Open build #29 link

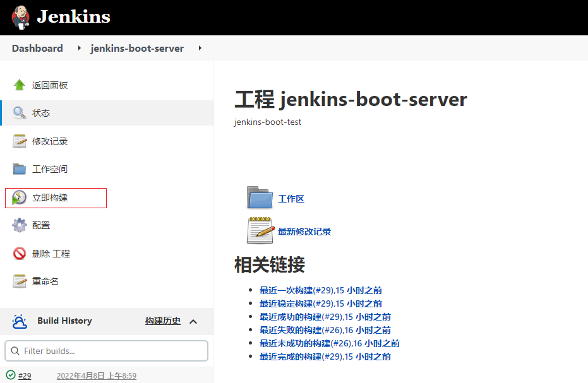click(x=25, y=375)
